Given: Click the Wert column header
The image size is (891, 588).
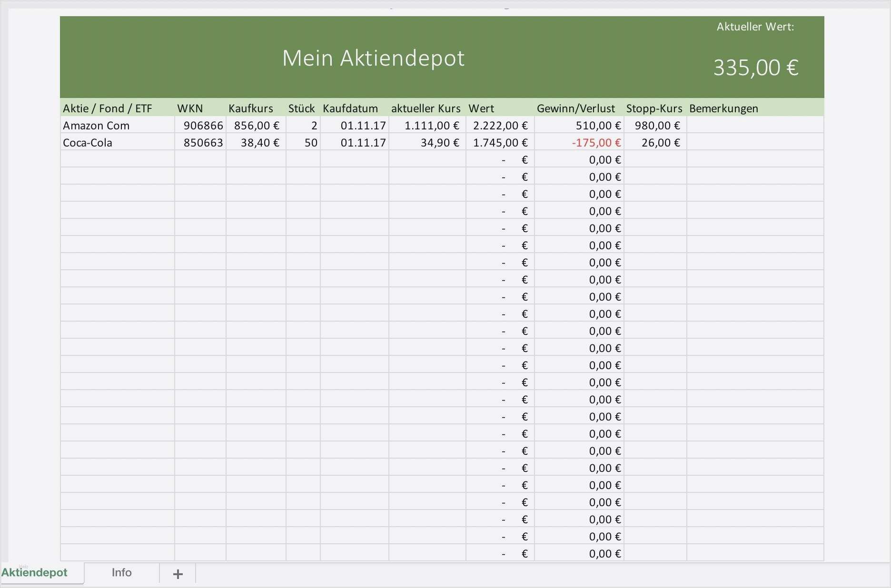Looking at the screenshot, I should [481, 108].
